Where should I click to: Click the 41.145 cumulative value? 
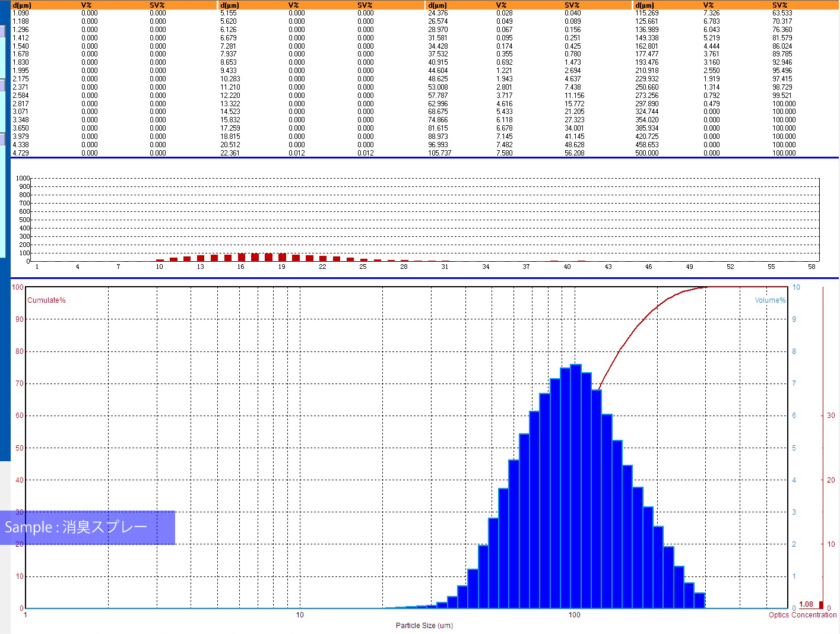575,137
